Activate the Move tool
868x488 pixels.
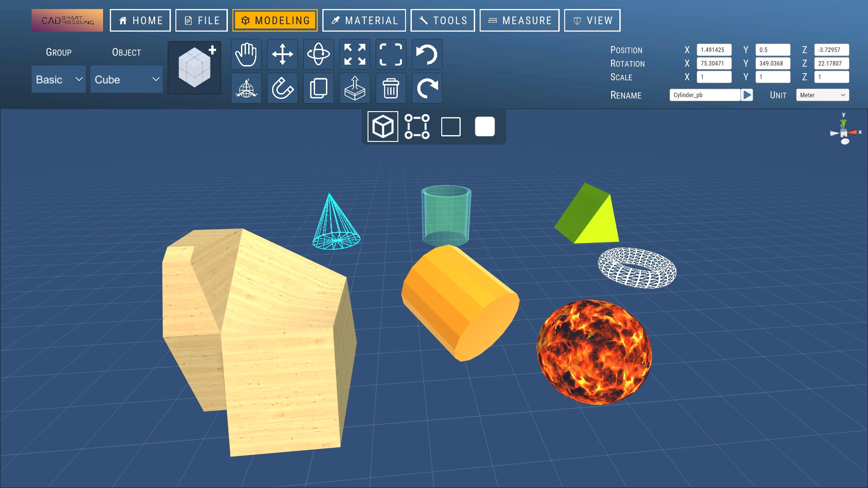click(282, 54)
